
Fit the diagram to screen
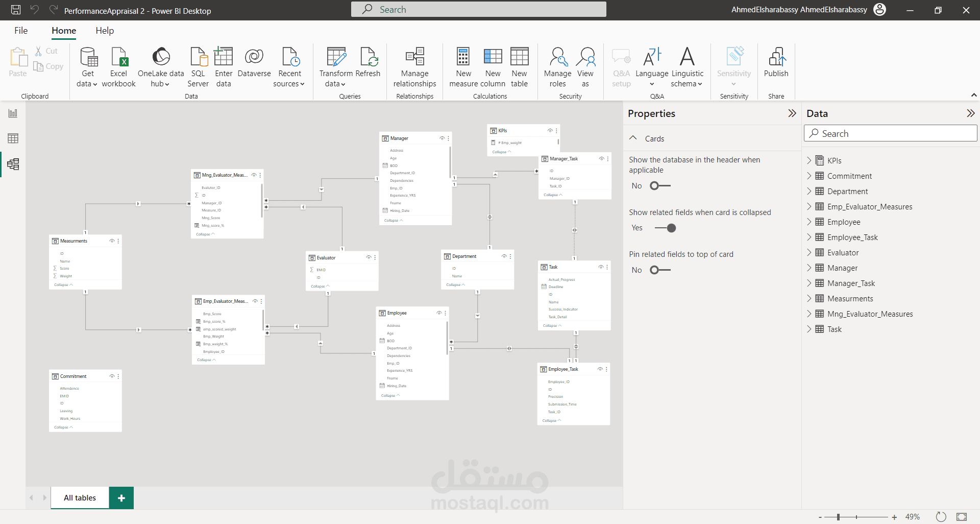pyautogui.click(x=962, y=517)
